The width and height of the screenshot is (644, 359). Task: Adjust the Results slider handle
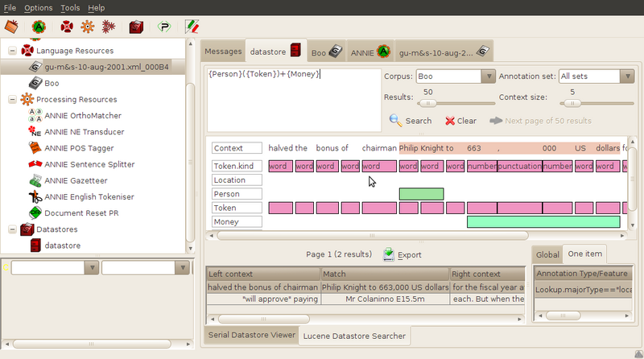pos(428,104)
